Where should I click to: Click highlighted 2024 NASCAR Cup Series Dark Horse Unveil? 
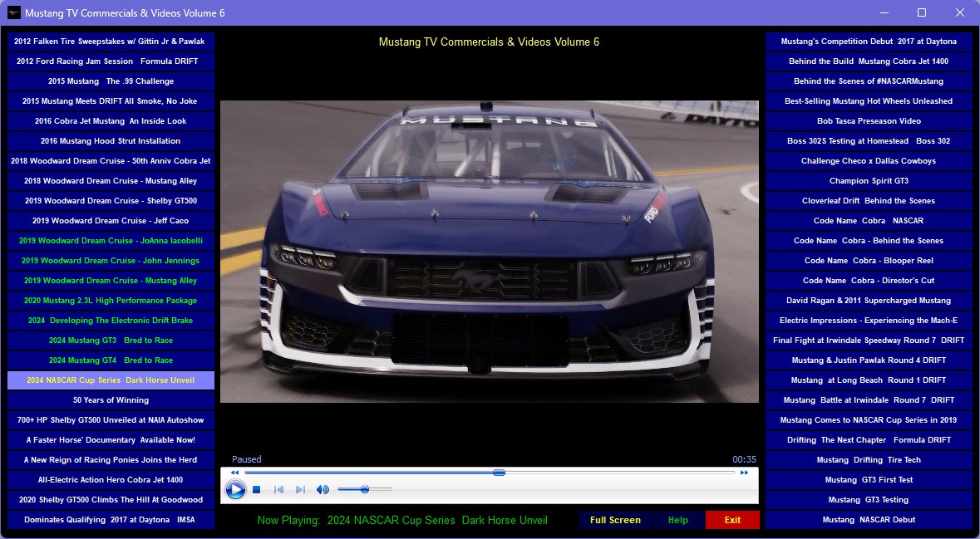111,380
